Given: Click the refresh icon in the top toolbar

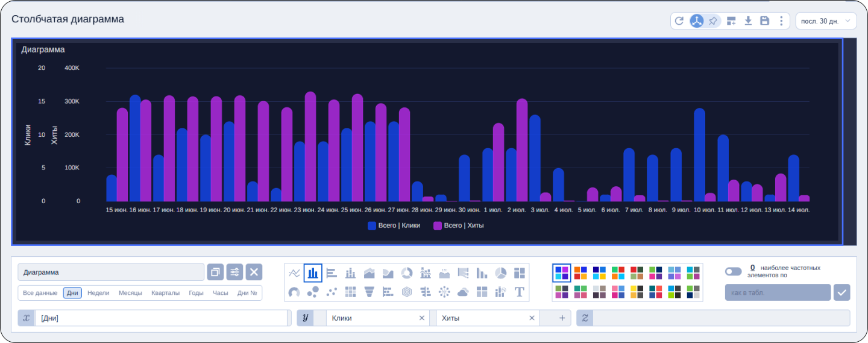Looking at the screenshot, I should point(679,21).
